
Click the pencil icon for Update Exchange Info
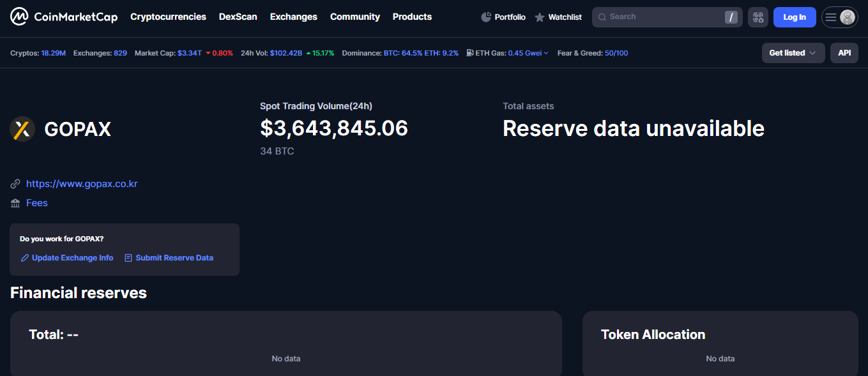coord(25,258)
